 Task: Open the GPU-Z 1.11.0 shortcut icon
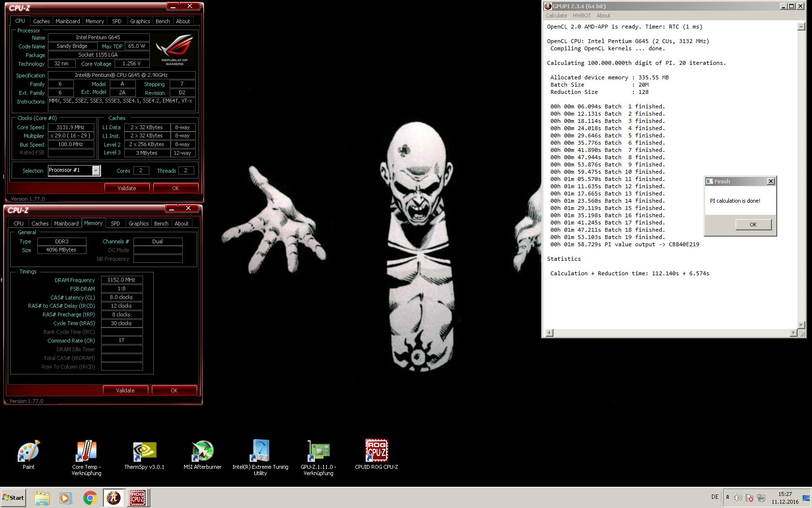(x=319, y=458)
